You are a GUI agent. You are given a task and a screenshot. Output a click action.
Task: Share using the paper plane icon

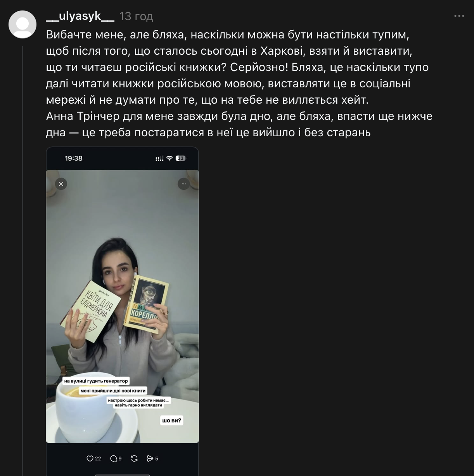[x=150, y=459]
